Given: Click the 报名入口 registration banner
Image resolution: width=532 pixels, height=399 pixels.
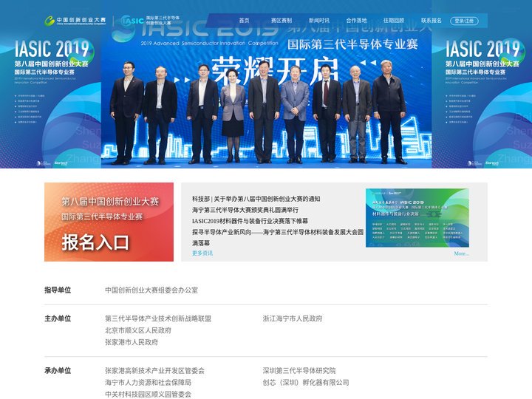Looking at the screenshot, I should click(109, 222).
